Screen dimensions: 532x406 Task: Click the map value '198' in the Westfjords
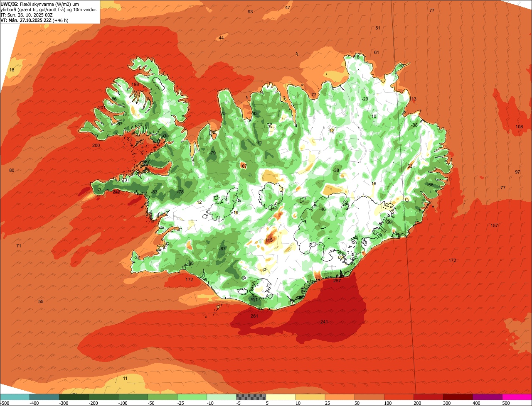coord(135,84)
